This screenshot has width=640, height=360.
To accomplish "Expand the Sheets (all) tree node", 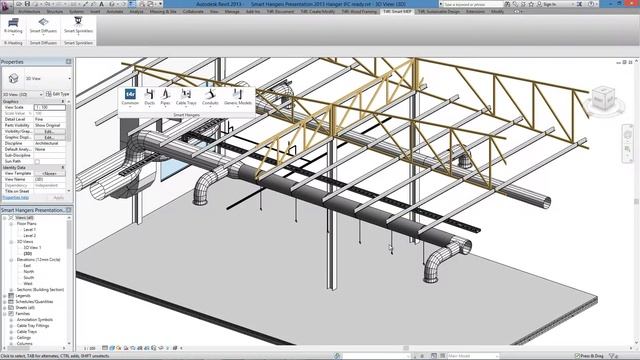I will click(x=5, y=308).
